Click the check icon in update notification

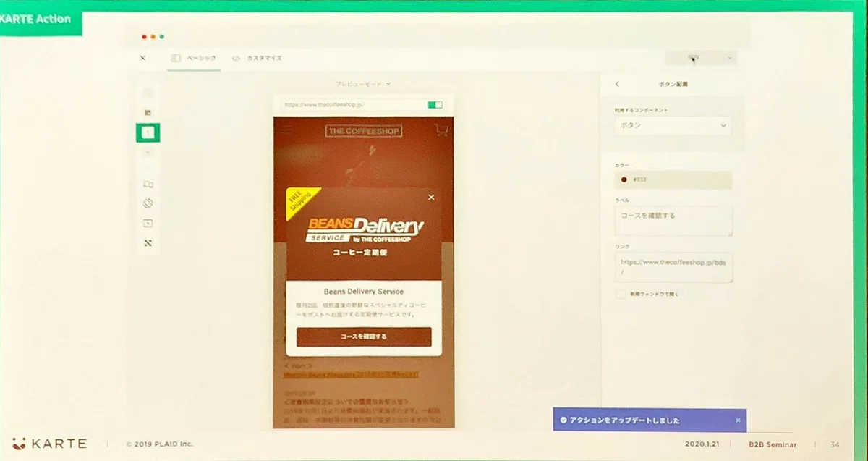563,420
